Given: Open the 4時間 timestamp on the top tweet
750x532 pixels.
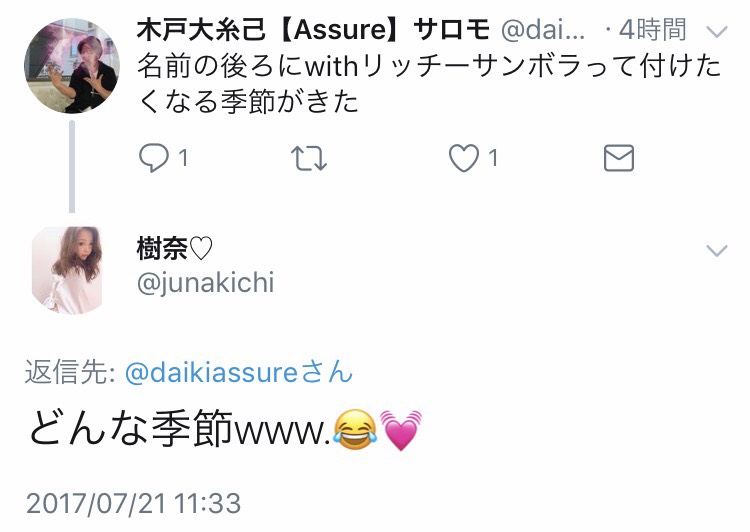Looking at the screenshot, I should coord(652,30).
